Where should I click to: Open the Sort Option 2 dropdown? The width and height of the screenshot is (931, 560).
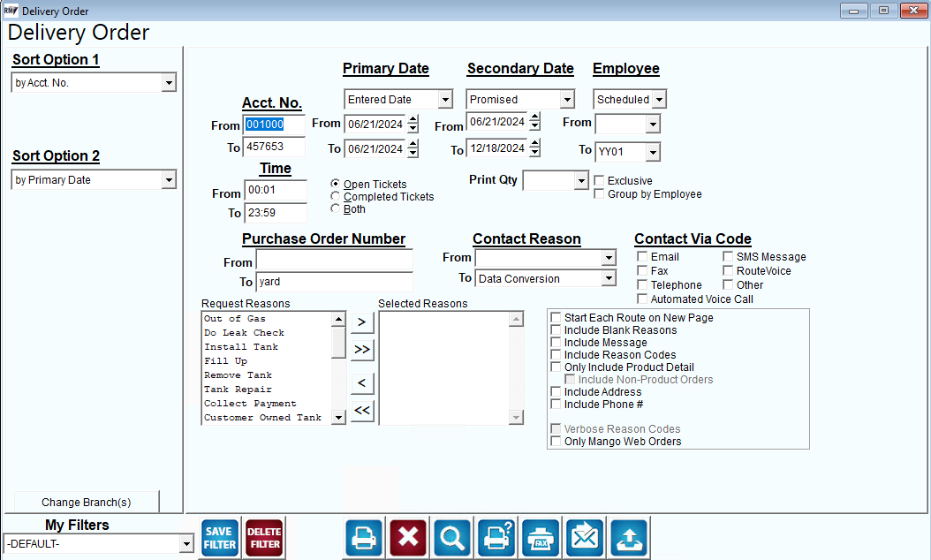[x=169, y=180]
